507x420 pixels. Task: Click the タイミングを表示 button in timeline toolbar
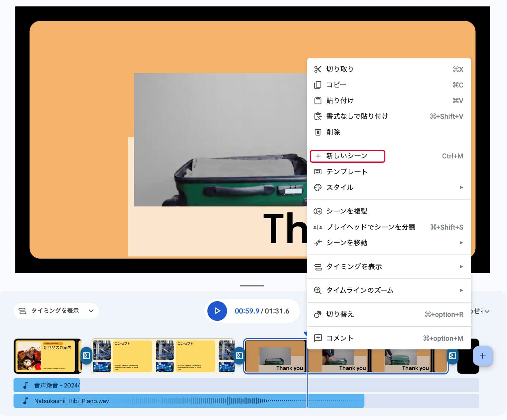coord(49,311)
